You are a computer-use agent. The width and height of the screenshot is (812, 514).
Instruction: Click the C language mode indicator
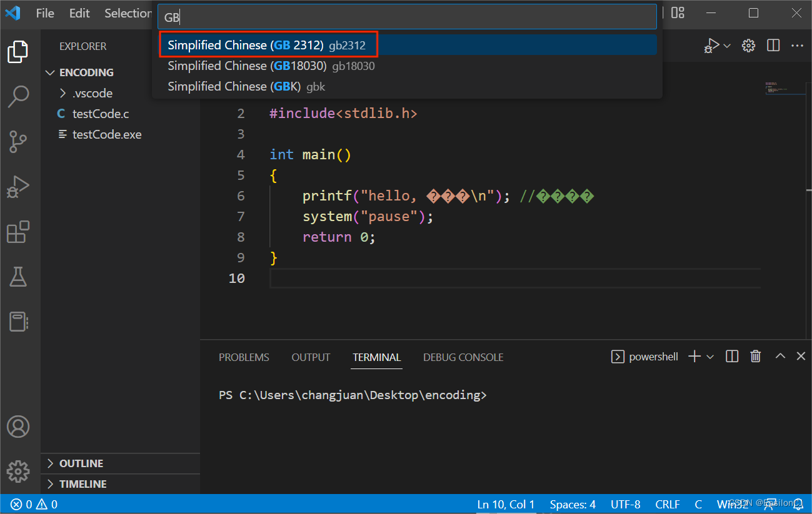698,505
